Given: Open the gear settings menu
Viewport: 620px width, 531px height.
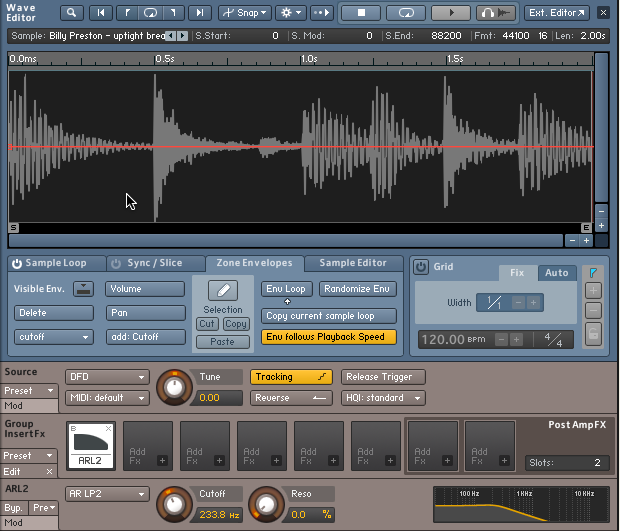Looking at the screenshot, I should tap(292, 13).
